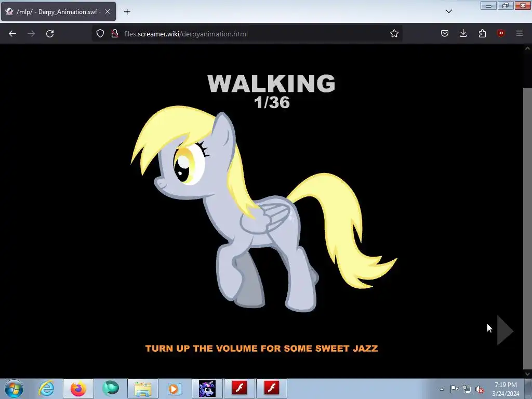Close the Firefox window
Viewport: 532px width, 399px height.
pos(523,6)
